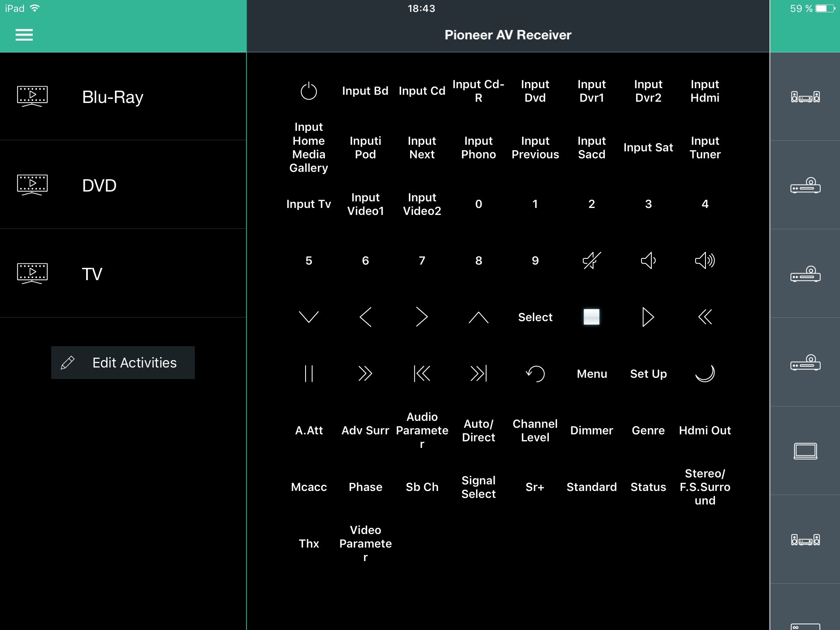Tap the right arrow navigation icon

tap(422, 317)
